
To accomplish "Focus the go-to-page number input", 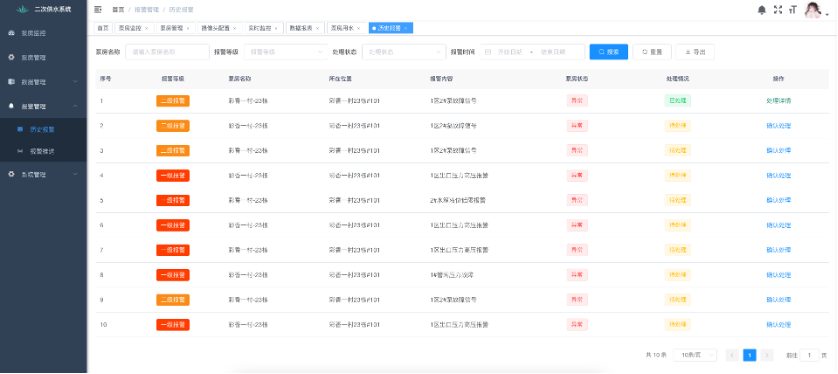I will coord(810,355).
